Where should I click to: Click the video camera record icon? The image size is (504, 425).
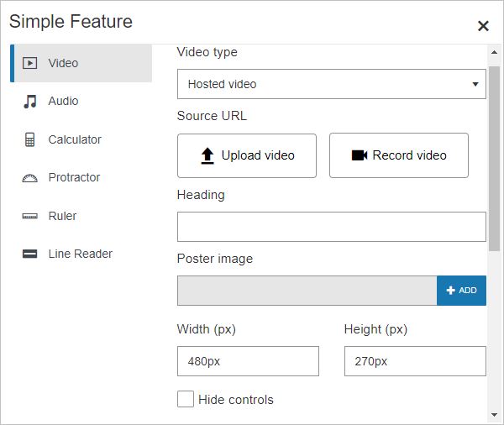tap(360, 155)
